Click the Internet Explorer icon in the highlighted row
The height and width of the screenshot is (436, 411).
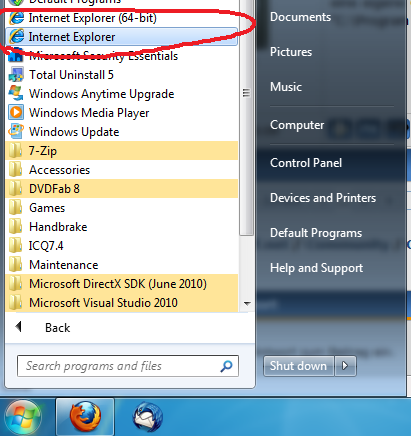[16, 37]
